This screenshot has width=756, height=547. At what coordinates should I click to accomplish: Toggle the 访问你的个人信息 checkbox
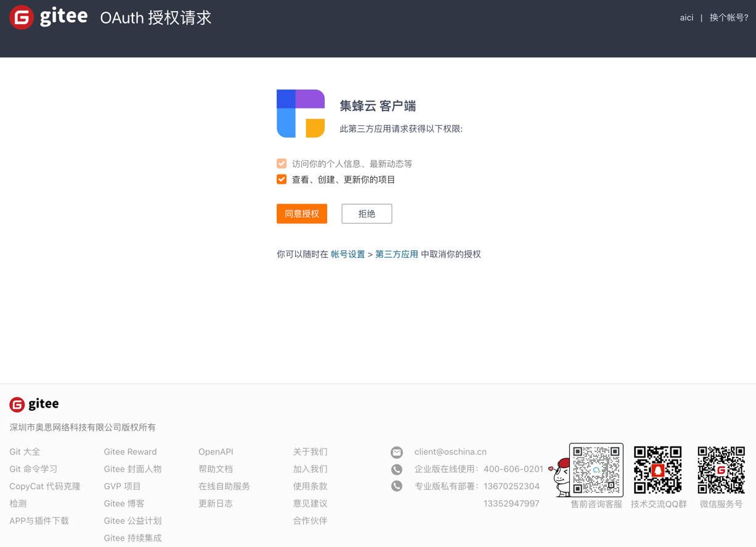click(x=282, y=163)
